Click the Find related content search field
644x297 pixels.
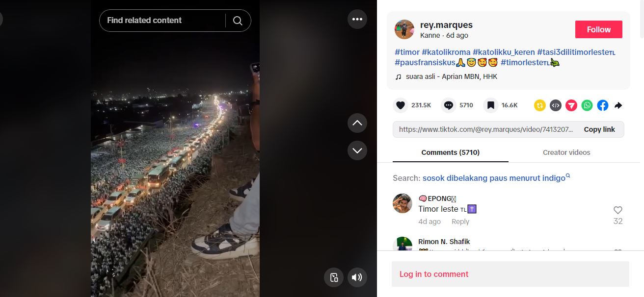[x=162, y=21]
